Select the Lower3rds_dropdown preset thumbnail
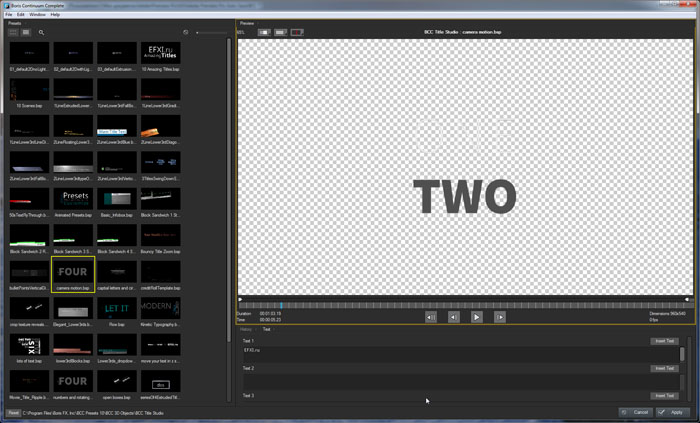The height and width of the screenshot is (423, 700). 117,345
